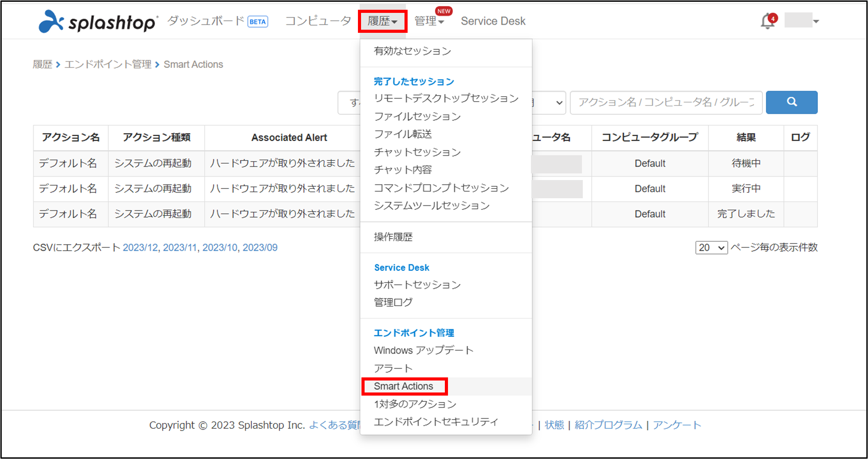Click the 完了しました result cell
Viewport: 868px width, 459px height.
coord(746,214)
